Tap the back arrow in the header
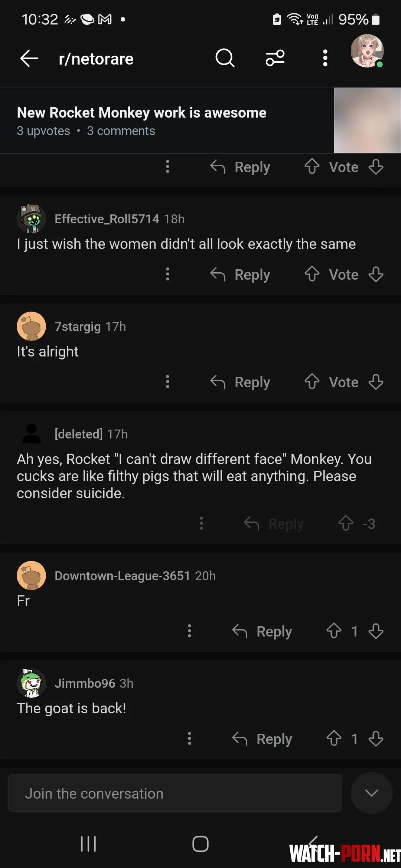This screenshot has height=868, width=401. tap(29, 59)
